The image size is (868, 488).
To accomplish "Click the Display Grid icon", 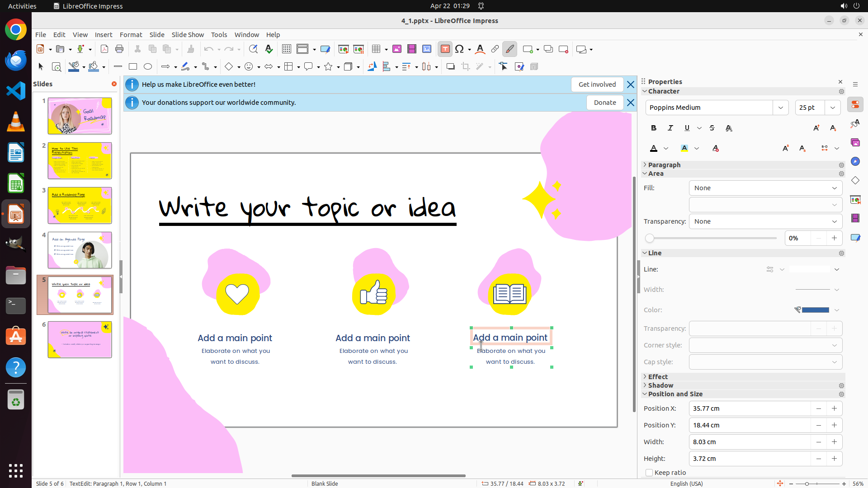I will (x=287, y=49).
